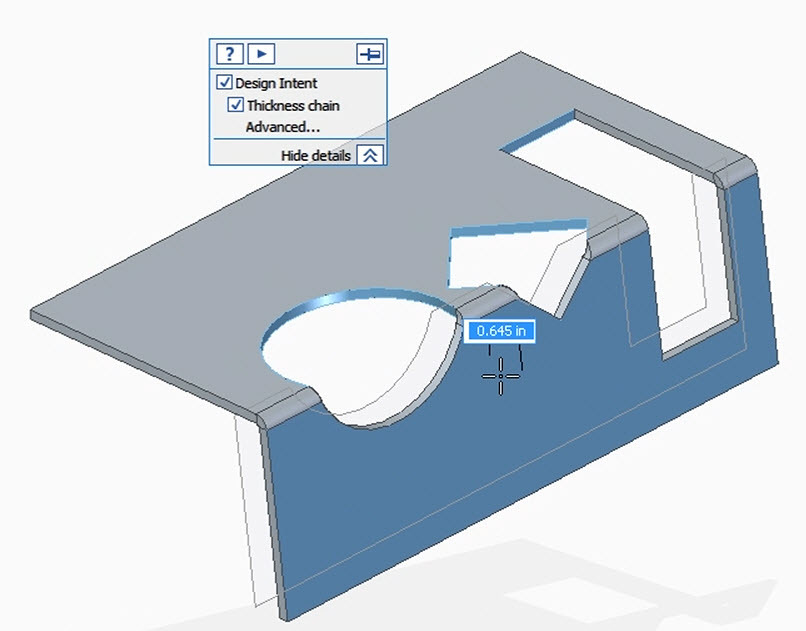Edit the 0.645 in dimension field
806x631 pixels.
(500, 331)
